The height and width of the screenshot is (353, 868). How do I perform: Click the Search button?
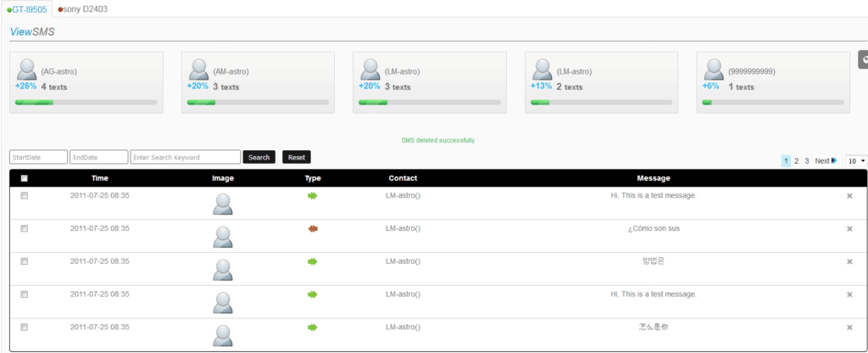tap(259, 157)
